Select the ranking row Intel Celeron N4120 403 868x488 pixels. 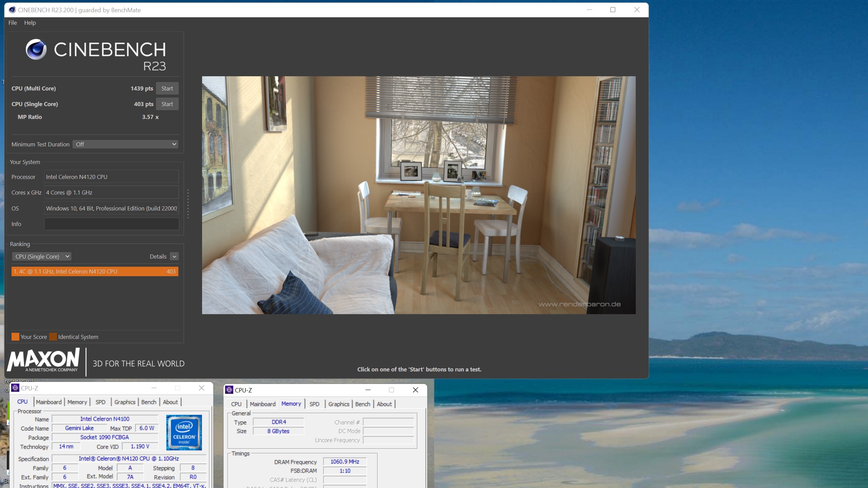coord(95,271)
